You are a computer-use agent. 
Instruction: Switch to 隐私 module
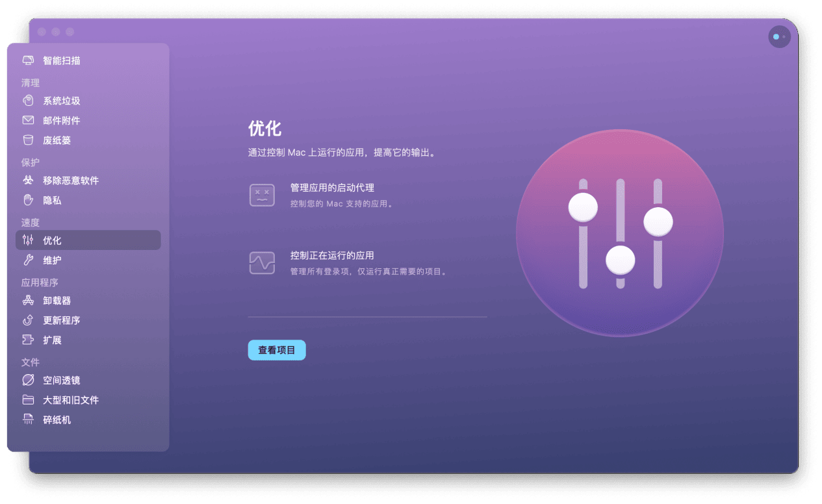88,200
